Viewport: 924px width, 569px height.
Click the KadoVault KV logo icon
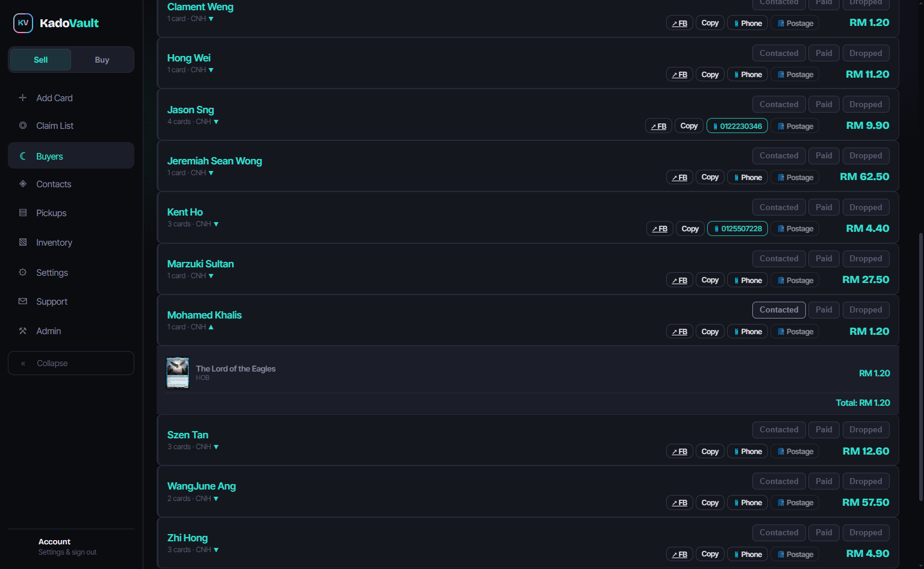tap(23, 23)
